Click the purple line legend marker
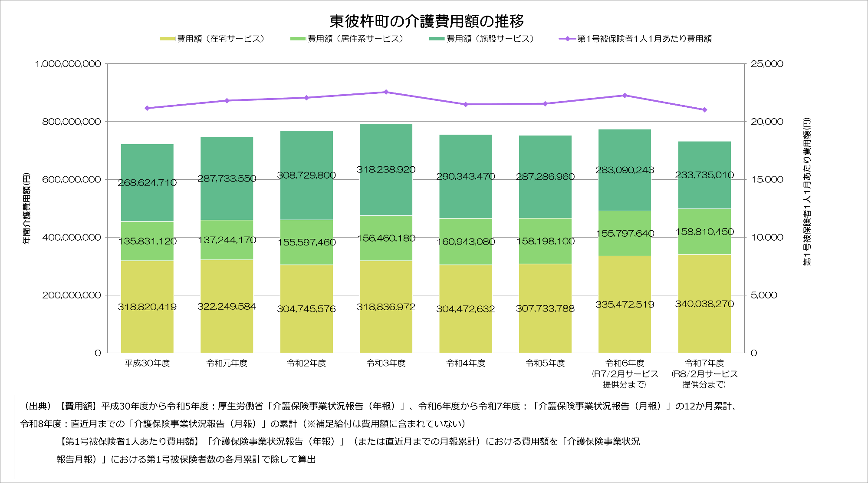Screen dimensions: 868x483 point(567,39)
